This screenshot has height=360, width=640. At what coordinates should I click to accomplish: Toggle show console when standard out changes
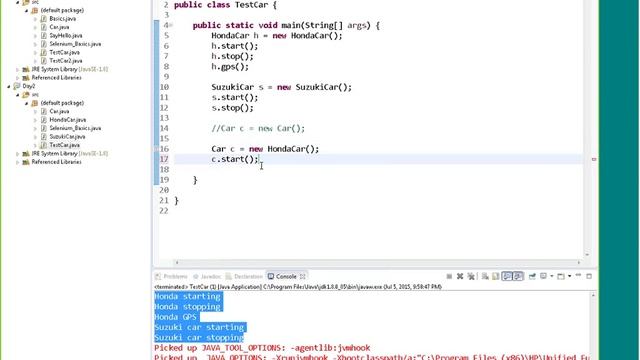tap(507, 276)
